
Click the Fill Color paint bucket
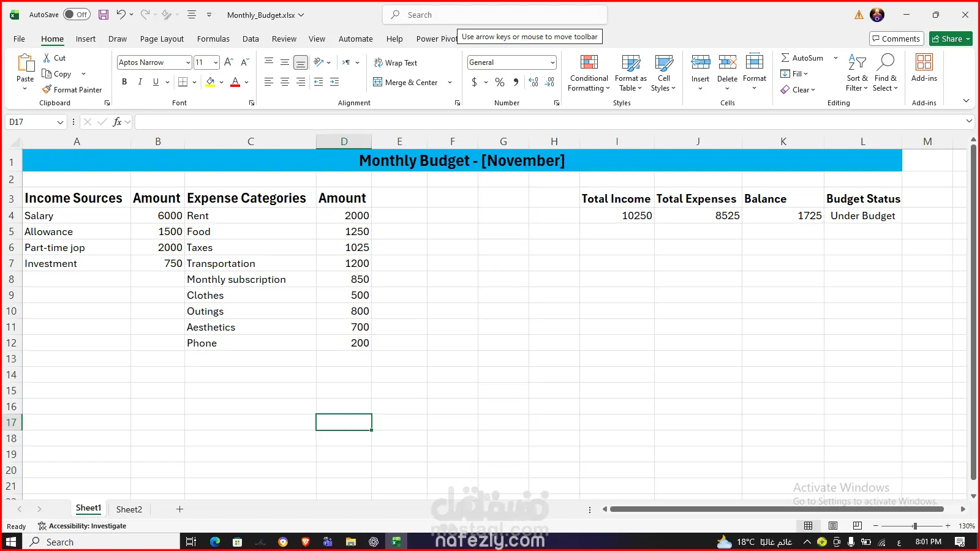click(210, 82)
